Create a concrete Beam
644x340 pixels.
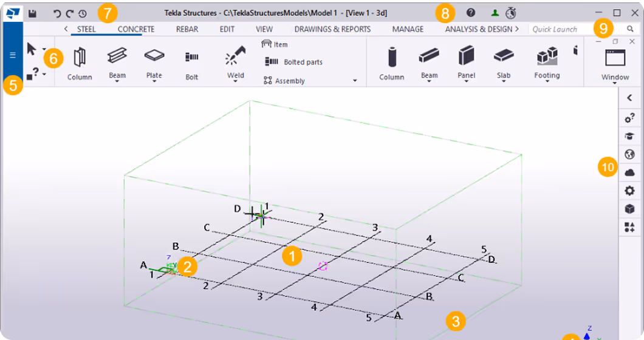point(429,63)
